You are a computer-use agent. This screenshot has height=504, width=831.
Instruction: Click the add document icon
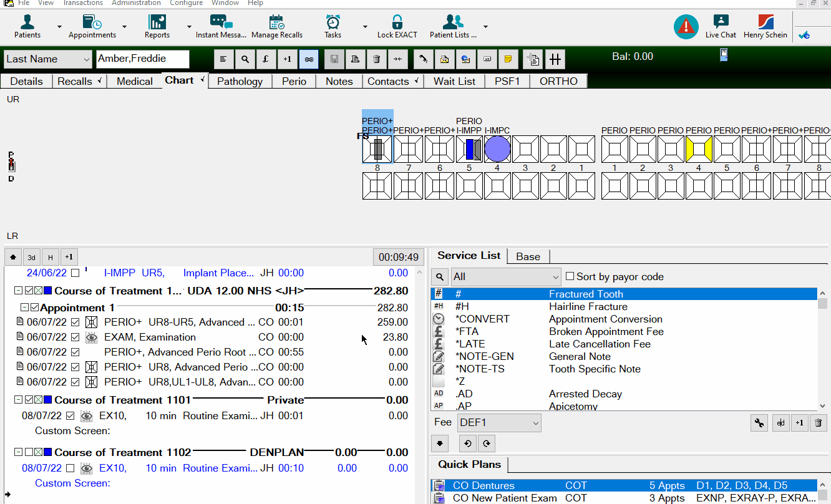point(533,59)
